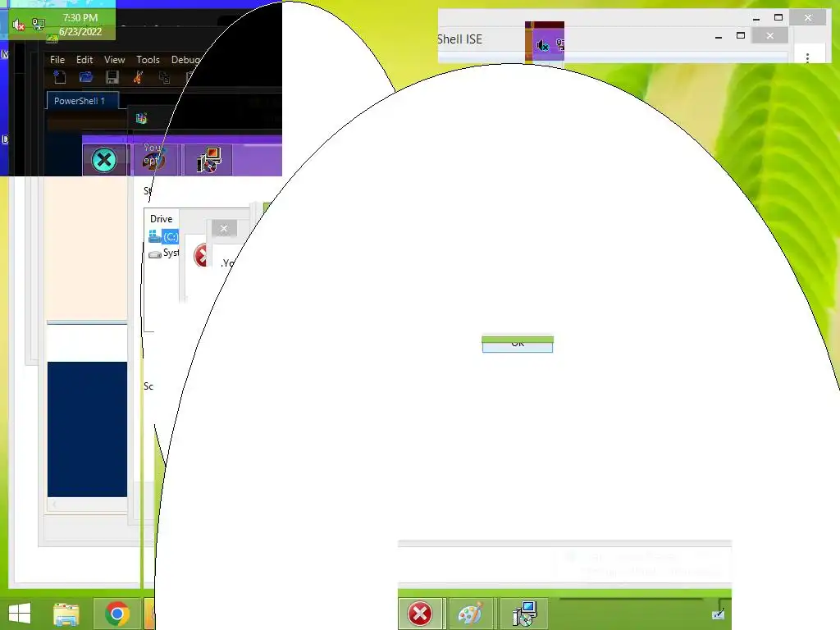Close the inner Shell ISE window
Viewport: 840px width, 630px height.
(769, 35)
